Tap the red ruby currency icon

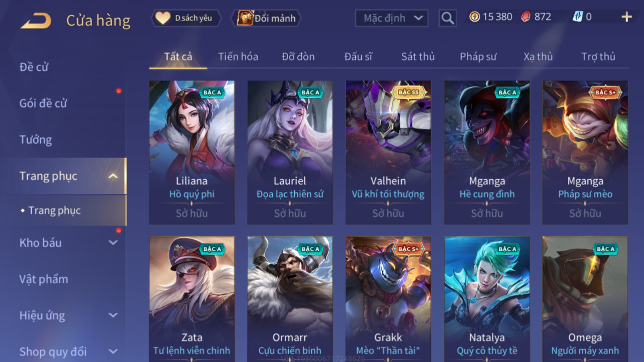(x=525, y=17)
